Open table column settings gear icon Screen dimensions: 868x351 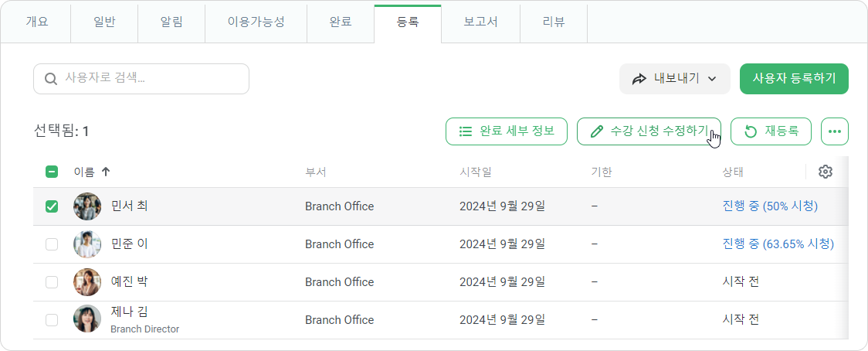[x=826, y=172]
